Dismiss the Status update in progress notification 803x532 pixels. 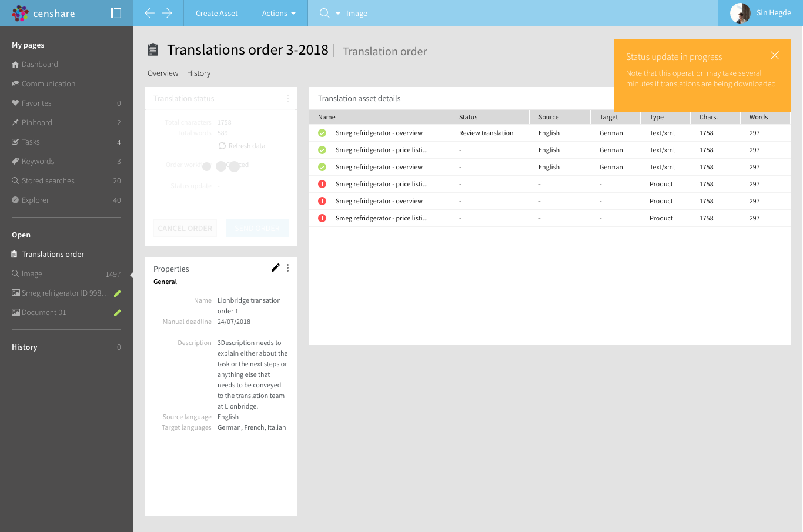pos(775,55)
